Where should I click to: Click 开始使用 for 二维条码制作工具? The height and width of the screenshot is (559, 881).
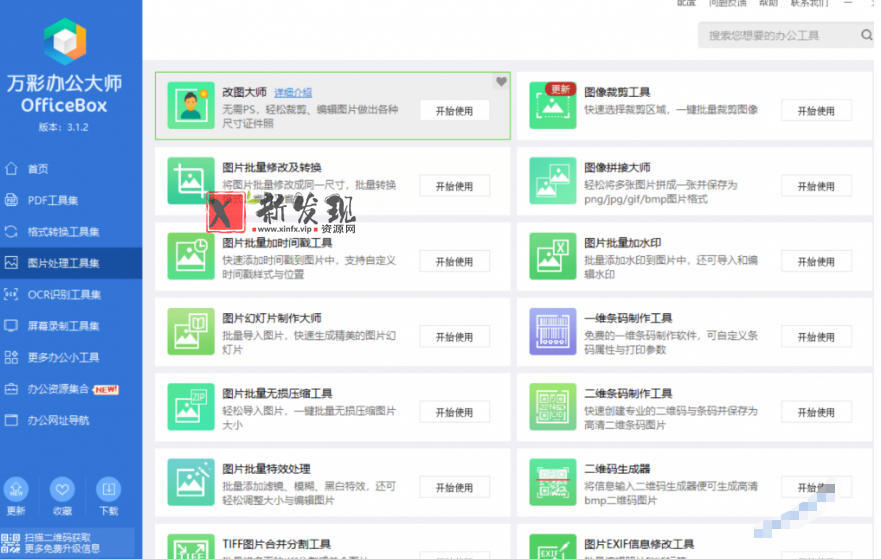coord(816,412)
